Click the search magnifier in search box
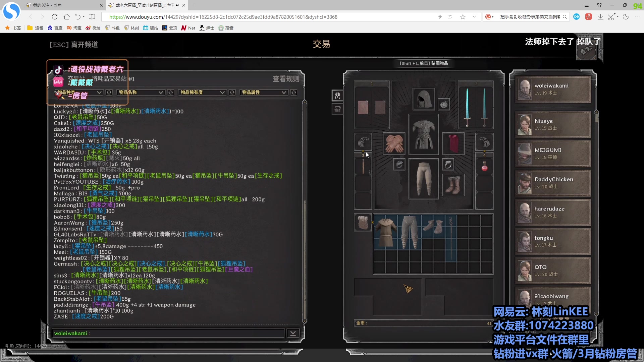 pos(565,17)
